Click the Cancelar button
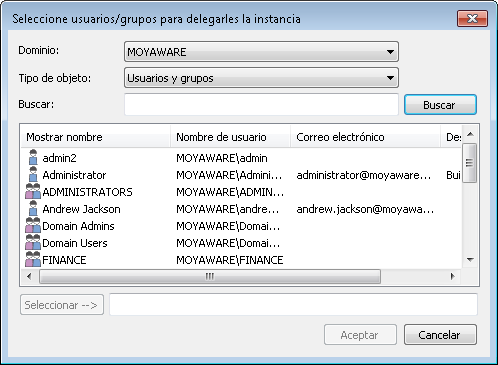Viewport: 498px width, 365px height. point(440,335)
